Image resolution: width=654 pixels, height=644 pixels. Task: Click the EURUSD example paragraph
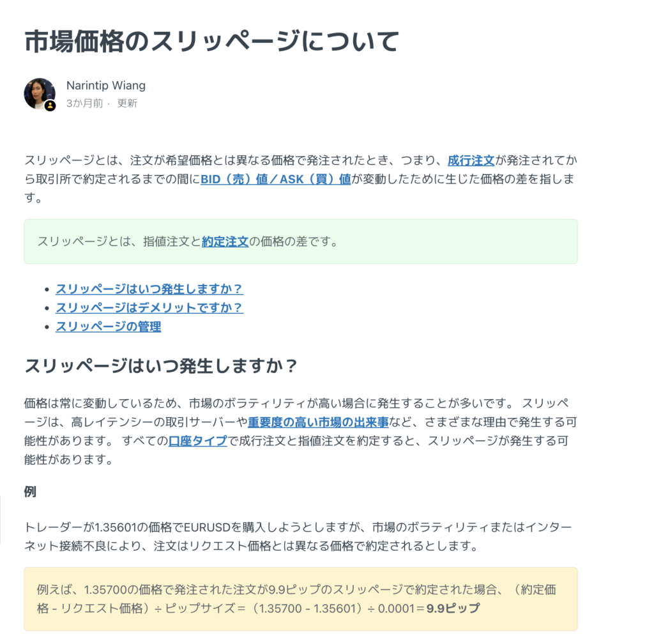pos(298,537)
